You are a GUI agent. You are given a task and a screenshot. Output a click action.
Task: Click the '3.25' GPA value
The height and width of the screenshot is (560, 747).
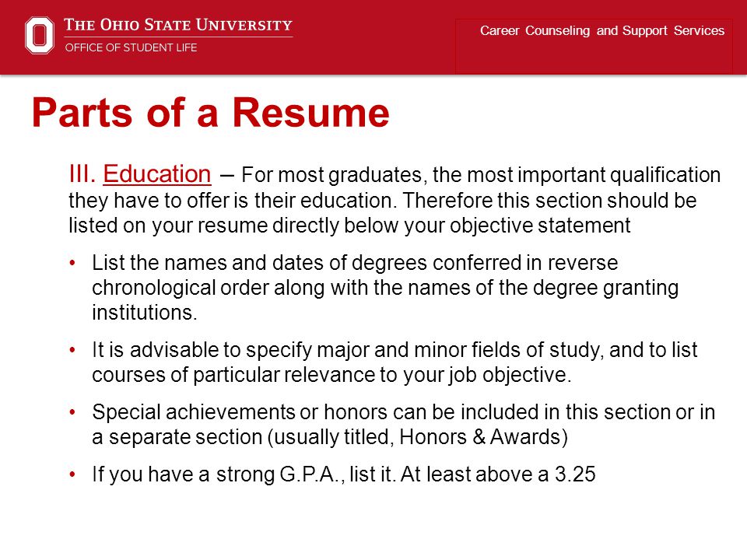click(575, 474)
